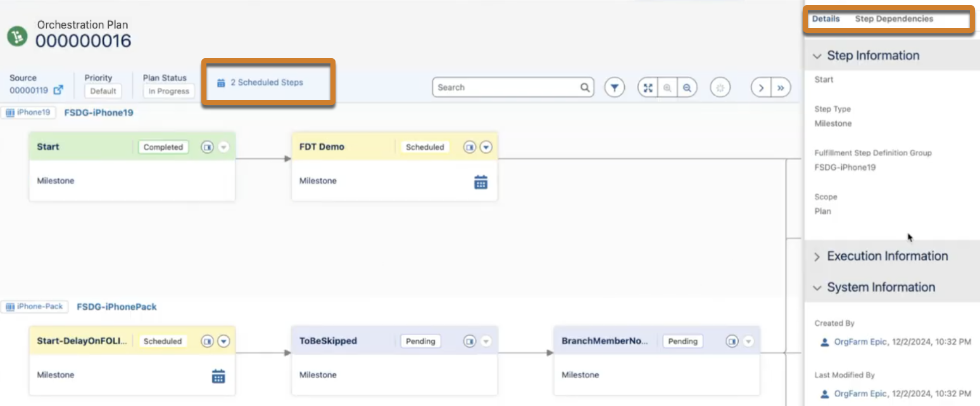Click user avatar icon under Last Modified By
The height and width of the screenshot is (406, 980).
824,394
